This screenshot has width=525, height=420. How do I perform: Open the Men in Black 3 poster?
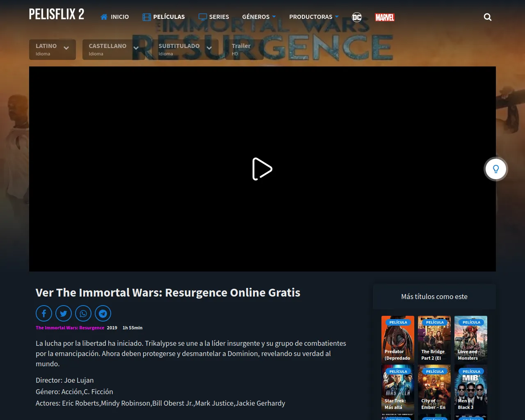pos(471,389)
